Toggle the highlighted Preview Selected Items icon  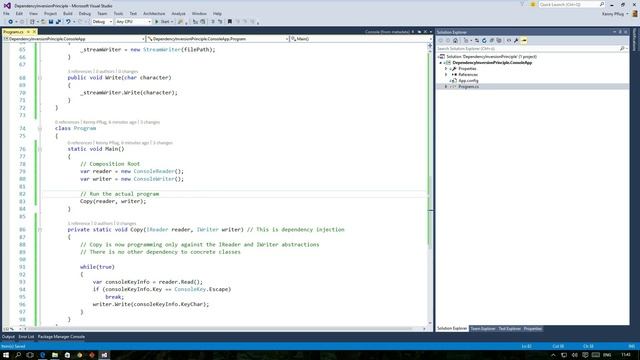[524, 40]
